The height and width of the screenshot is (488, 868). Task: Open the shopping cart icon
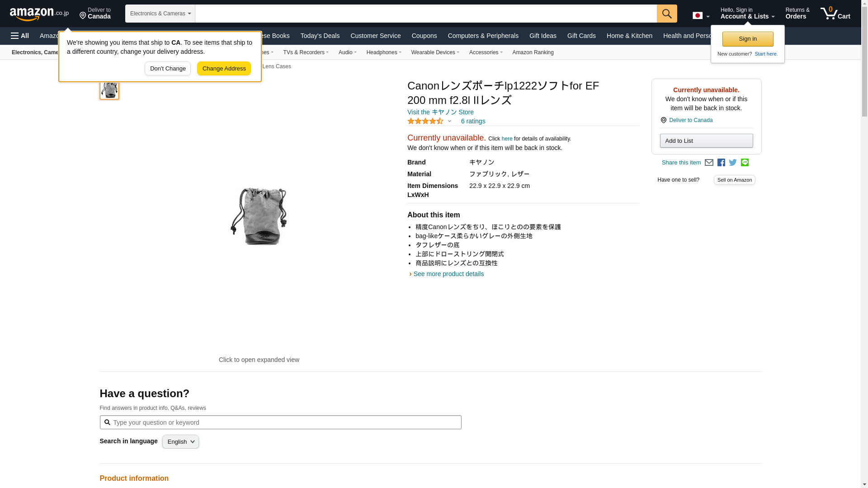835,14
